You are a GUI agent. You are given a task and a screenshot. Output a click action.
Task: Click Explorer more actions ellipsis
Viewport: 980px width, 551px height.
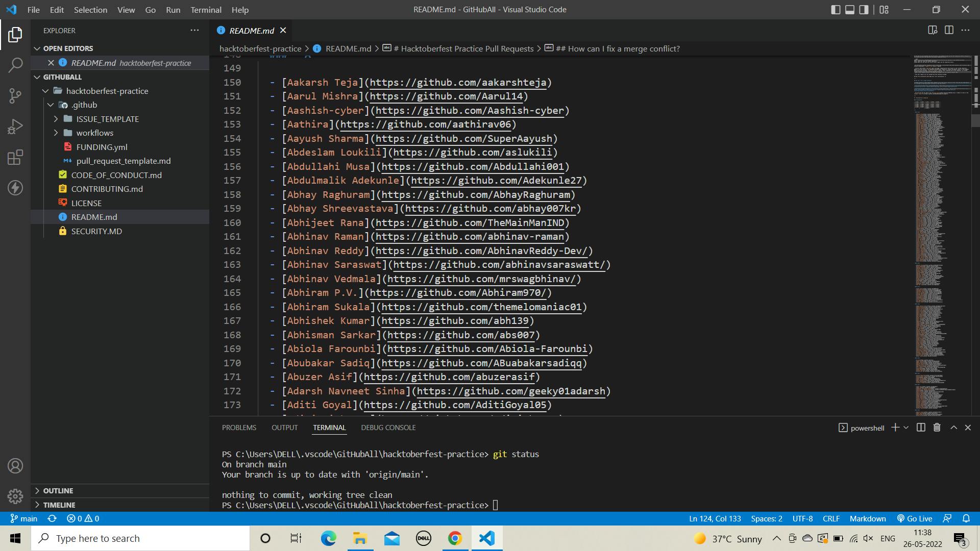tap(194, 31)
